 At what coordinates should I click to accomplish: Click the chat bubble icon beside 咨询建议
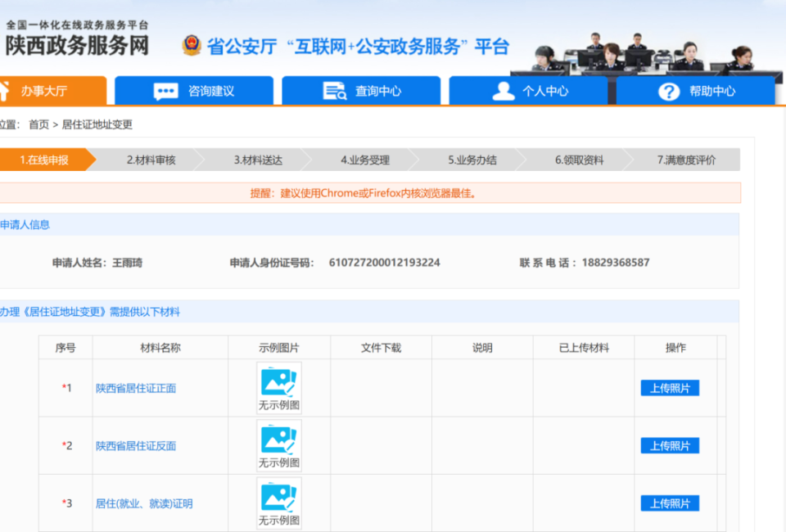(165, 91)
